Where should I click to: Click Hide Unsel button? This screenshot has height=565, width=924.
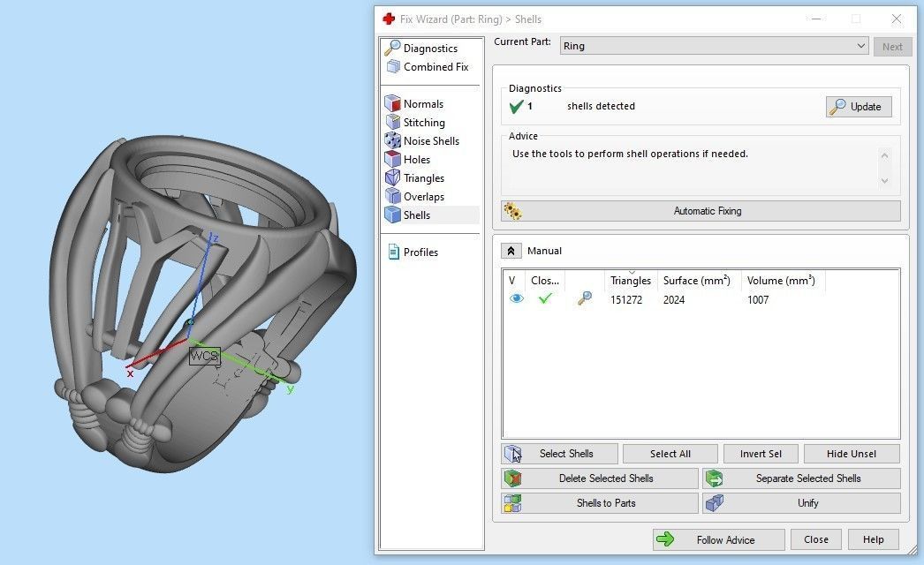click(x=852, y=454)
